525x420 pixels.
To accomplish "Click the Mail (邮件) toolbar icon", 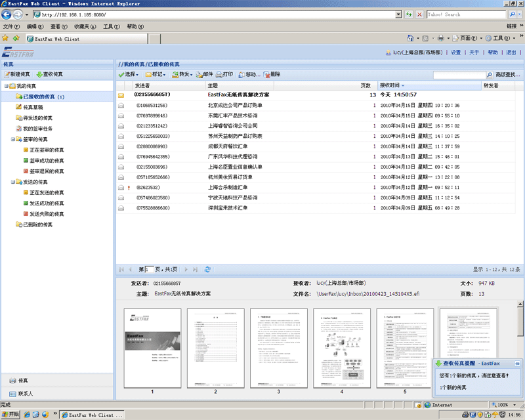I will tap(204, 74).
